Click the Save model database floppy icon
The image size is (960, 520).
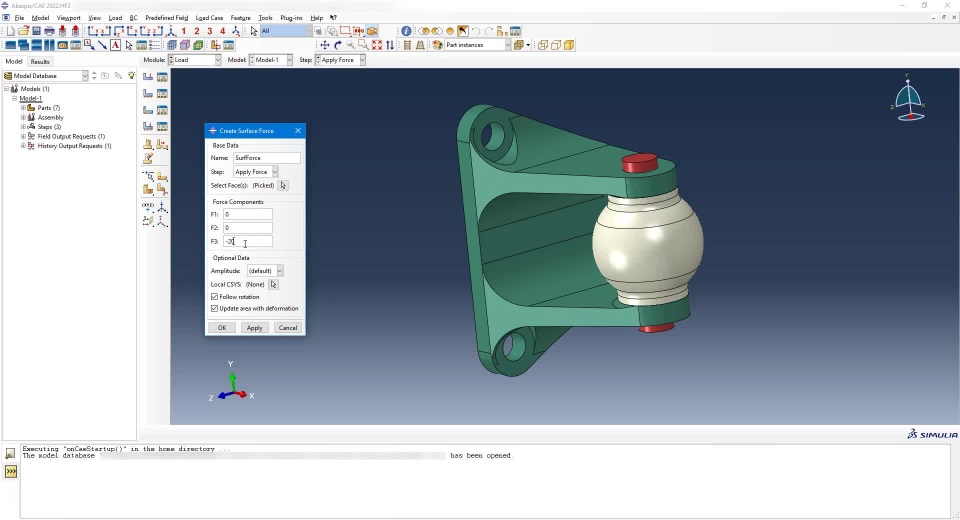point(36,31)
